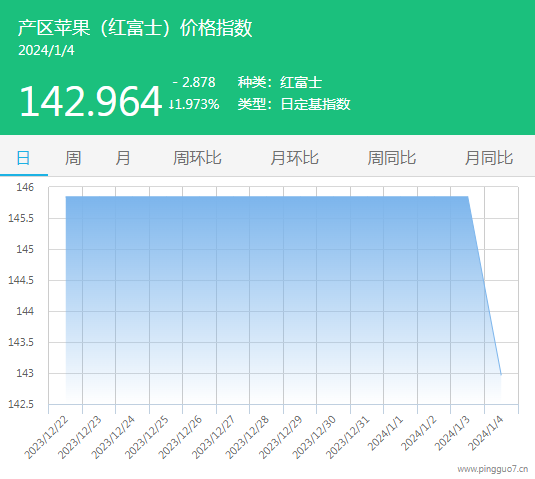The height and width of the screenshot is (479, 535).
Task: Click the 2023/12/28 x-axis date label
Action: click(247, 438)
